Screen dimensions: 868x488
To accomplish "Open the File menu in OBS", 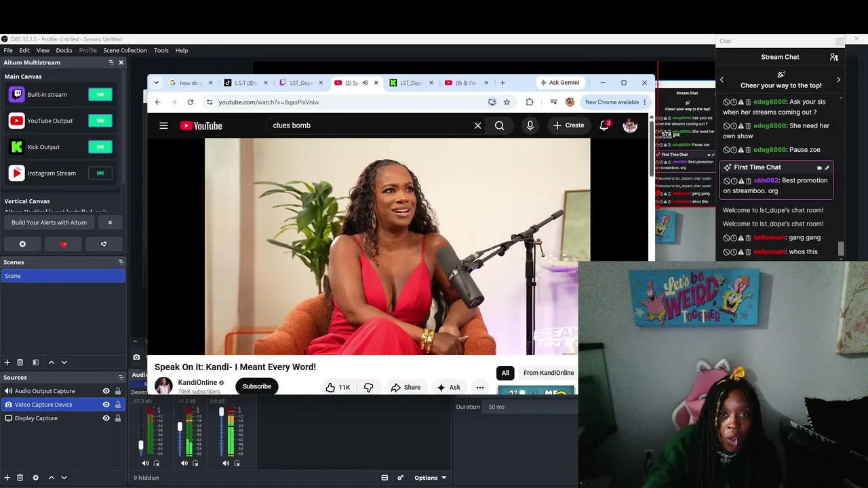I will point(8,50).
